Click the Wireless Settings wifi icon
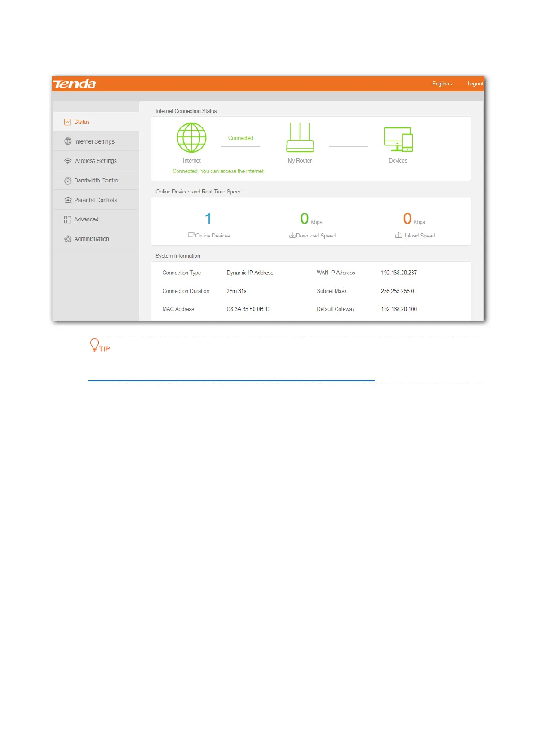 click(x=68, y=161)
